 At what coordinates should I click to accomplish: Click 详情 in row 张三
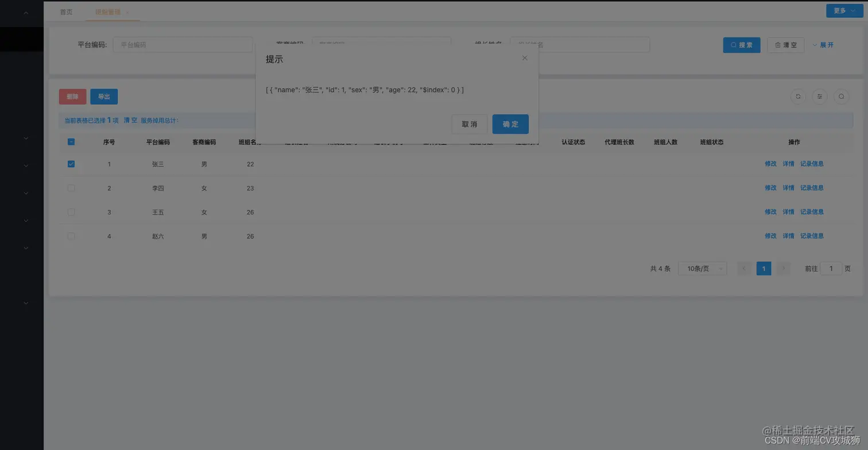point(789,164)
